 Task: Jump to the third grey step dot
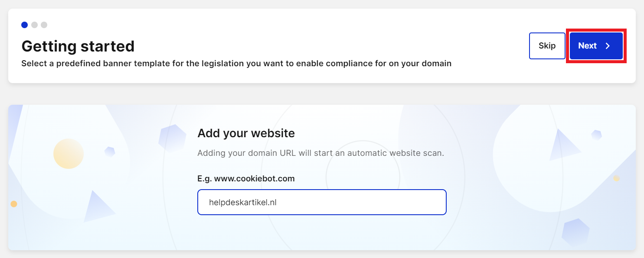[44, 25]
